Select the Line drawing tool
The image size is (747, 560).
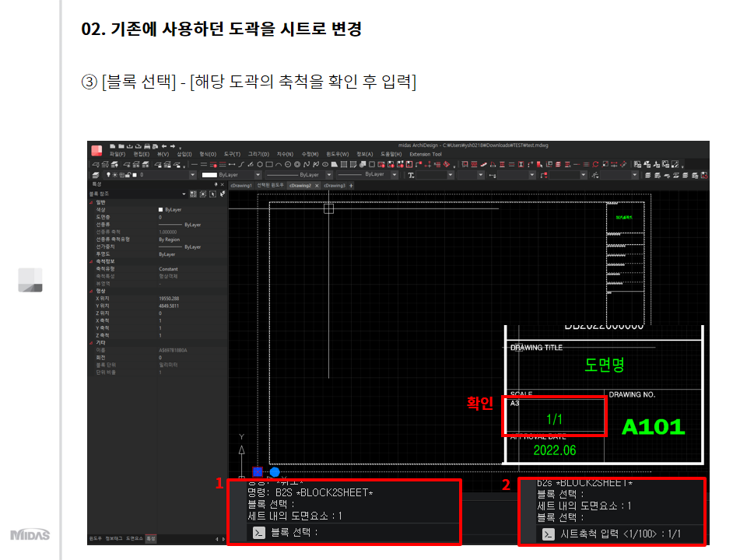[x=195, y=165]
